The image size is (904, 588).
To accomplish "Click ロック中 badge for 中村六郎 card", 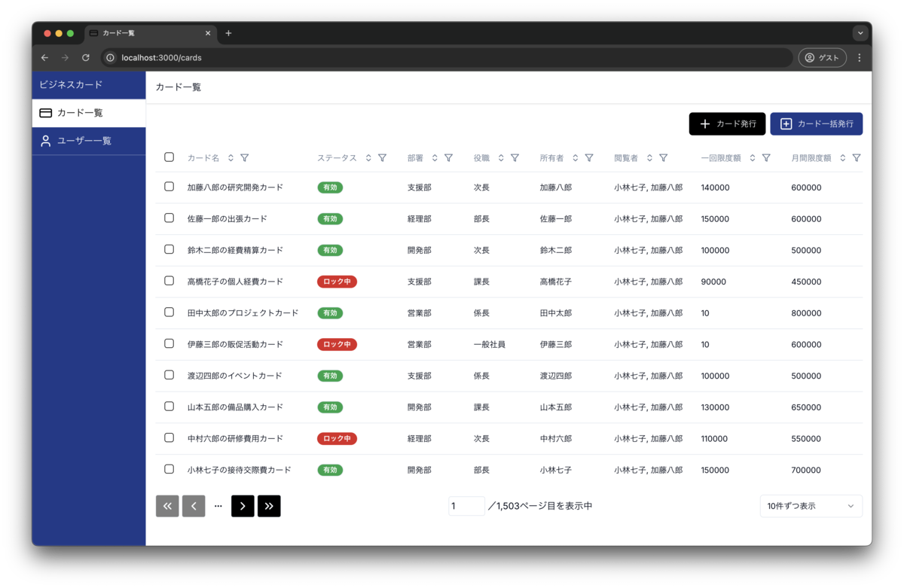I will pos(337,438).
